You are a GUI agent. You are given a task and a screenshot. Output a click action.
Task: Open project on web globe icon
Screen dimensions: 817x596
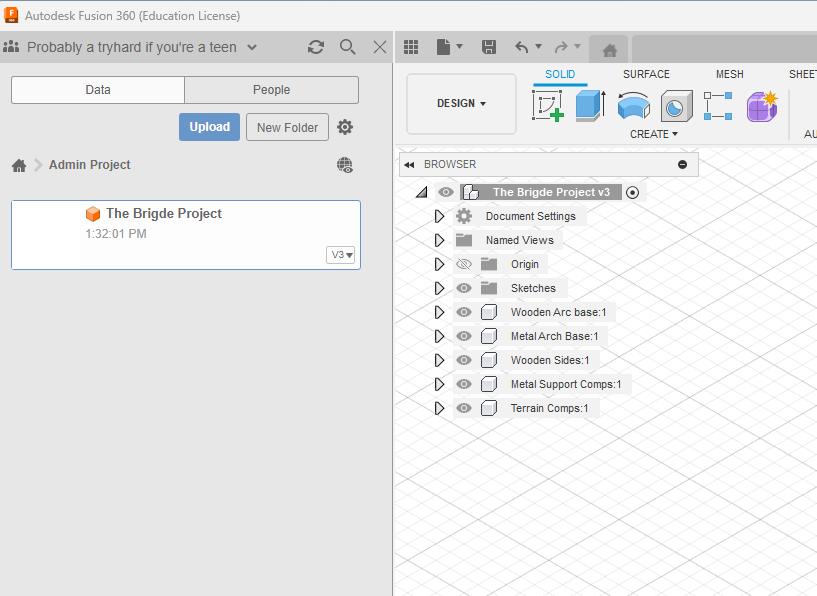345,165
